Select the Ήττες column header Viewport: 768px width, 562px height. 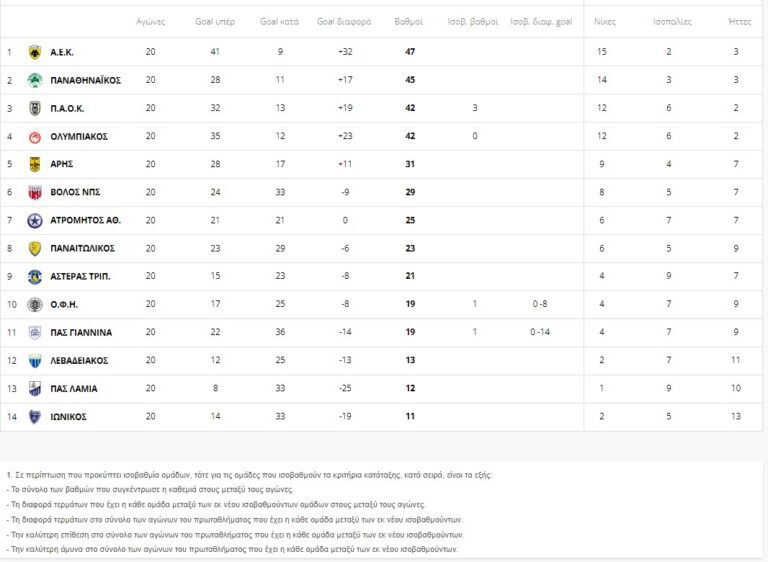click(x=740, y=21)
